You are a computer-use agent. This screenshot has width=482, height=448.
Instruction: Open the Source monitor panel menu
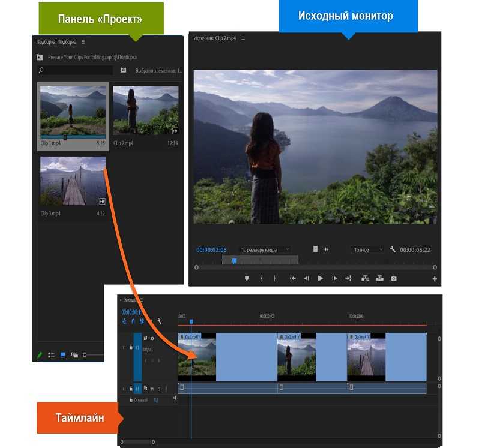[243, 38]
